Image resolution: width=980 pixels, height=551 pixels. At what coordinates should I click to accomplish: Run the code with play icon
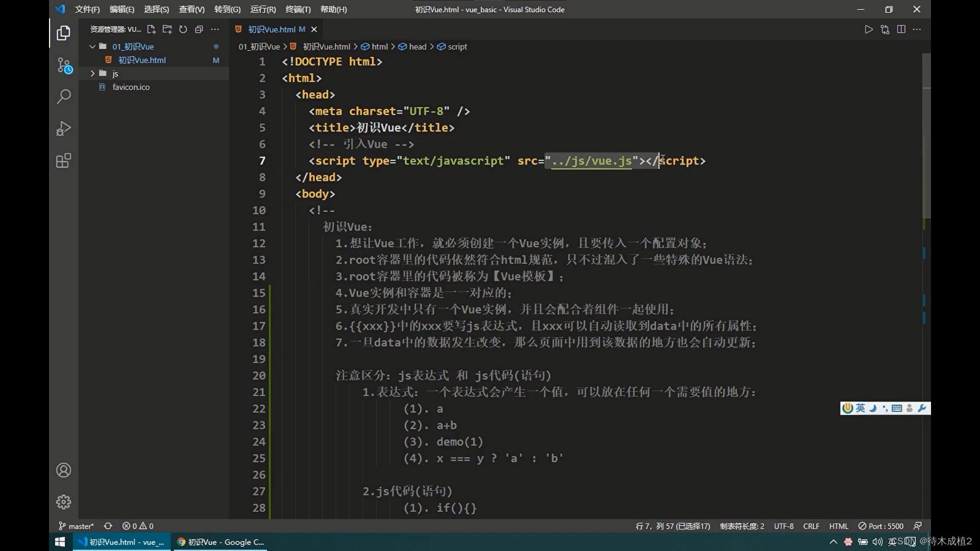pos(869,30)
